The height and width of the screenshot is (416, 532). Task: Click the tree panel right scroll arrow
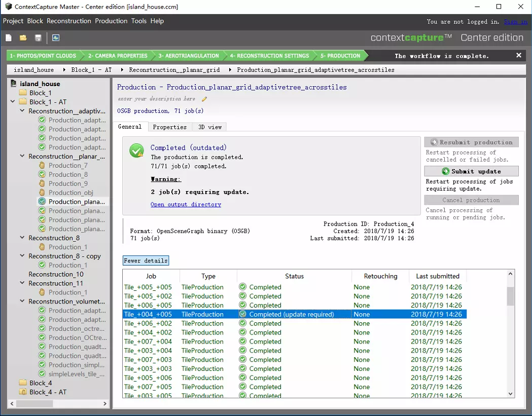105,403
